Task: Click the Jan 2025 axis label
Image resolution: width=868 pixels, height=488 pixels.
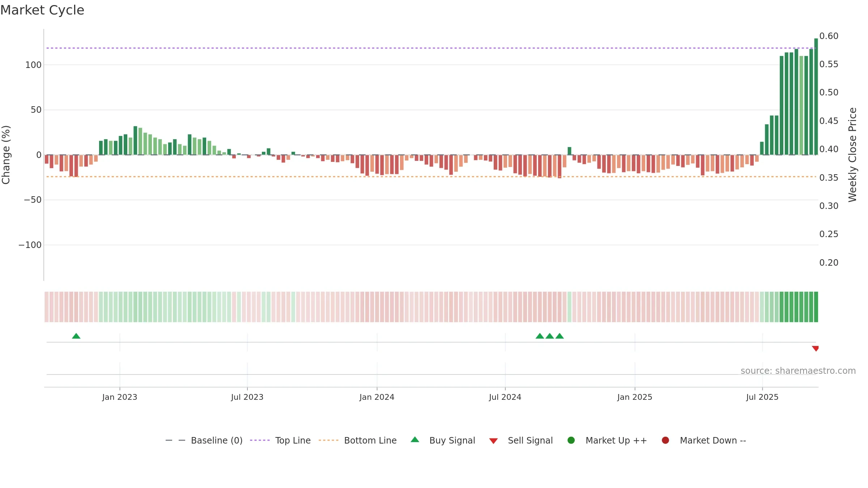Action: [x=635, y=397]
